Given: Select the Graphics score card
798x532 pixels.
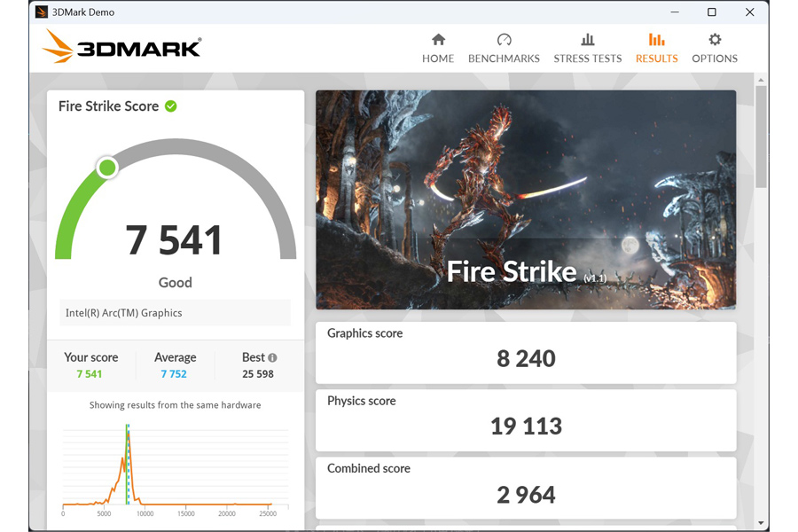Looking at the screenshot, I should click(526, 352).
